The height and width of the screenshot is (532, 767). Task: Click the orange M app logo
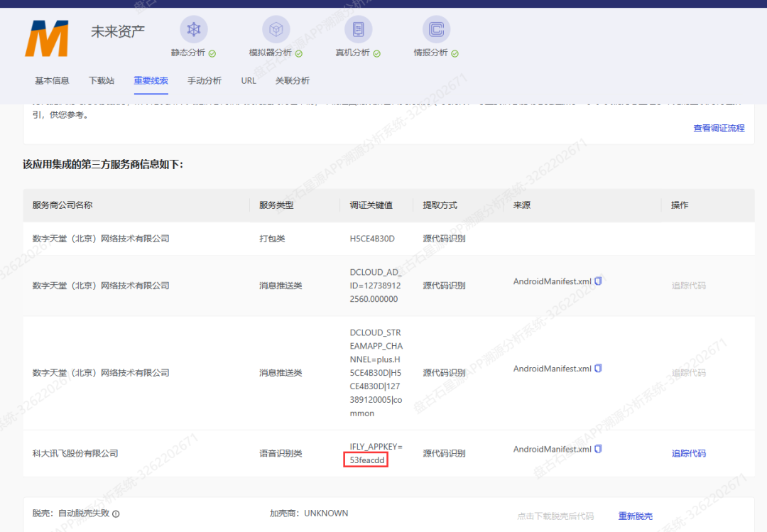(x=47, y=38)
